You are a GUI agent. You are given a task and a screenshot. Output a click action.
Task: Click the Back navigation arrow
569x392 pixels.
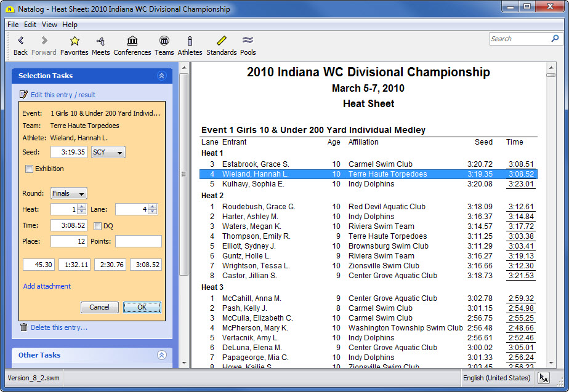pyautogui.click(x=20, y=41)
